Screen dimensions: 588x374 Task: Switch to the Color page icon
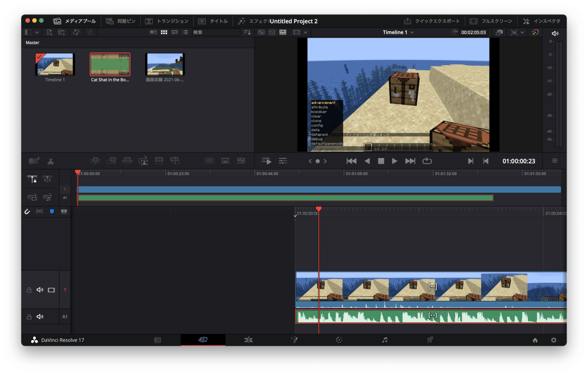(x=339, y=340)
